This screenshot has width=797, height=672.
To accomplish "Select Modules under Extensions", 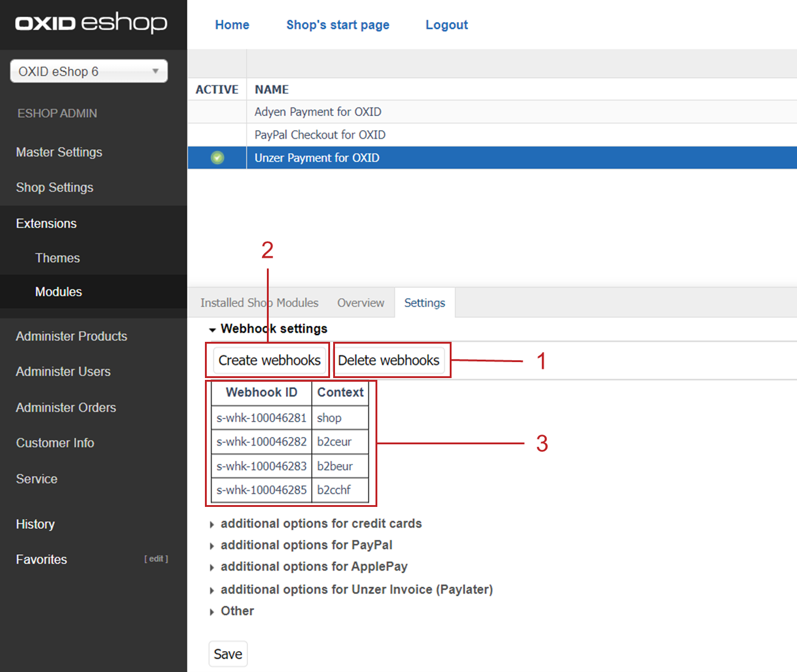I will 58,292.
